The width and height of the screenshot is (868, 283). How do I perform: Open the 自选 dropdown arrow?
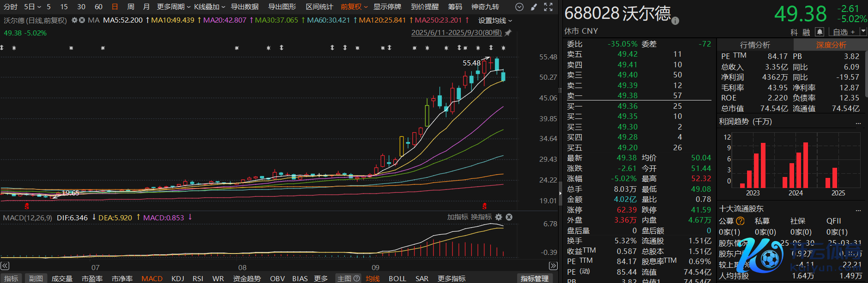863,32
